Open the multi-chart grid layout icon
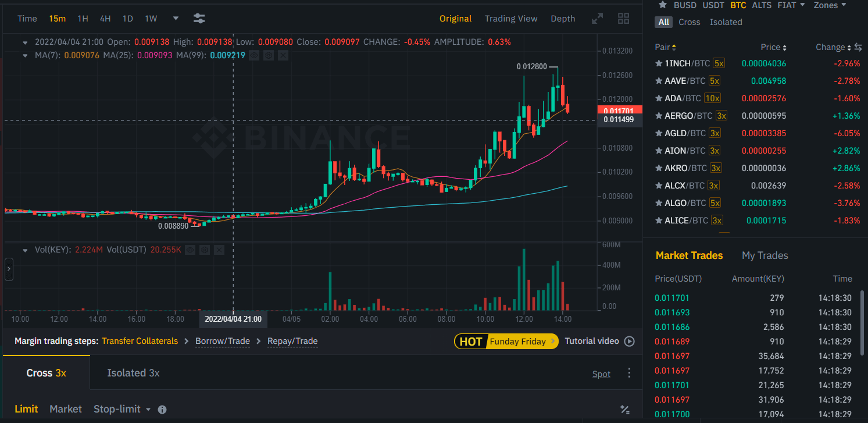The height and width of the screenshot is (423, 868). click(x=623, y=19)
